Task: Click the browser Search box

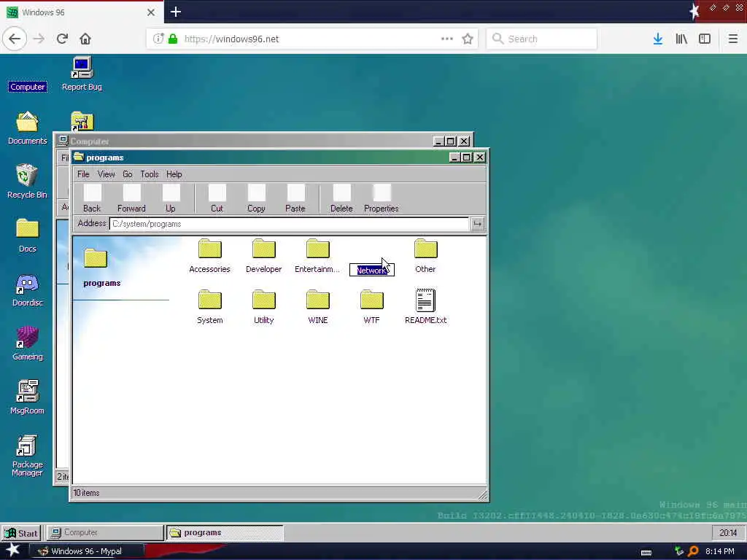Action: (x=541, y=39)
